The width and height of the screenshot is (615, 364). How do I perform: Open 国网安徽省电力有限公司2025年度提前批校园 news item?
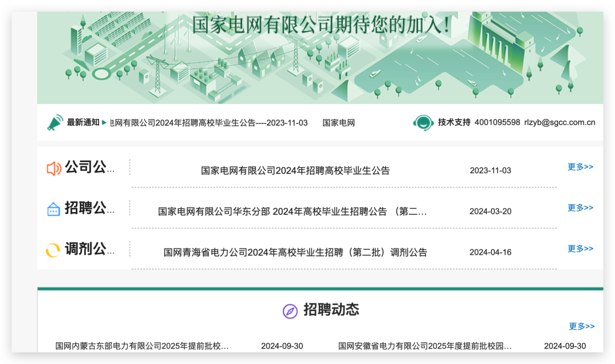[425, 346]
